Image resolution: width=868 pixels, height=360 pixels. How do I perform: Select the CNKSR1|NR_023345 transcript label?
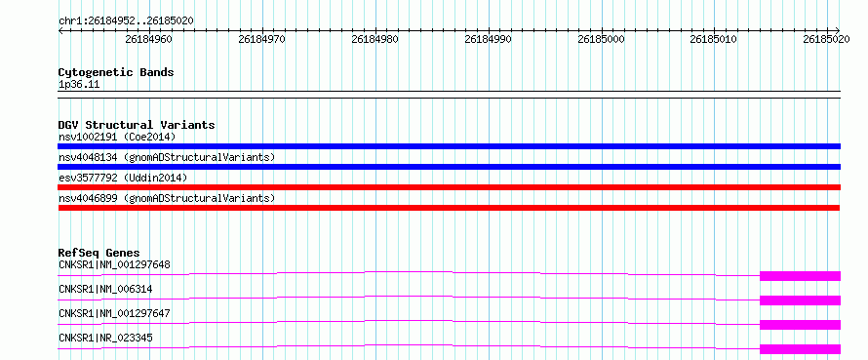105,338
